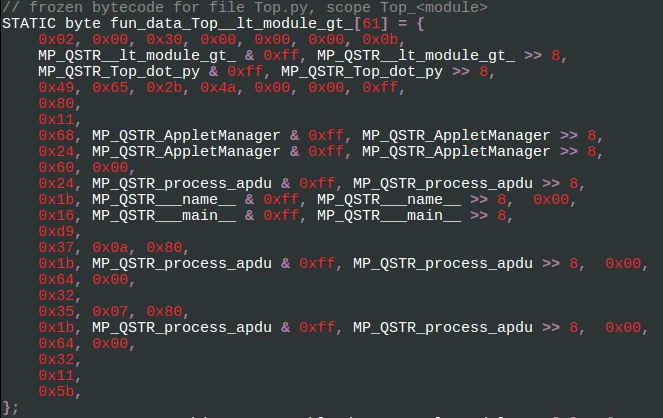Image resolution: width=663 pixels, height=418 pixels.
Task: Click the 0x80 value alone on its line
Action: (56, 104)
